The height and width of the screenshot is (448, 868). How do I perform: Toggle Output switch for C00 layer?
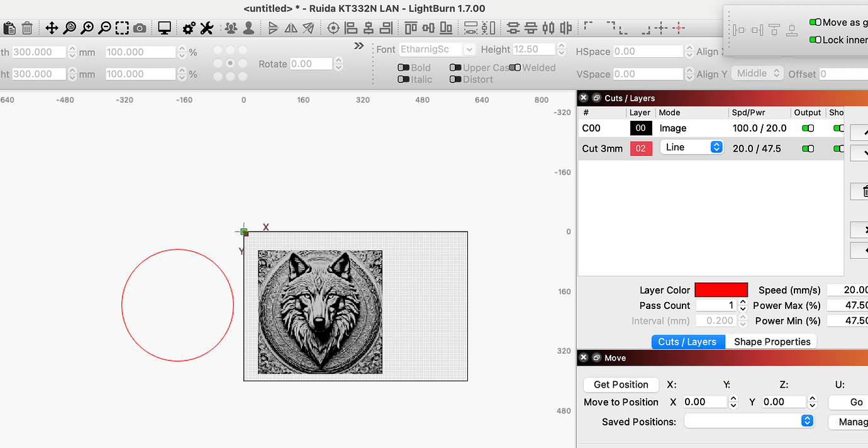point(808,128)
